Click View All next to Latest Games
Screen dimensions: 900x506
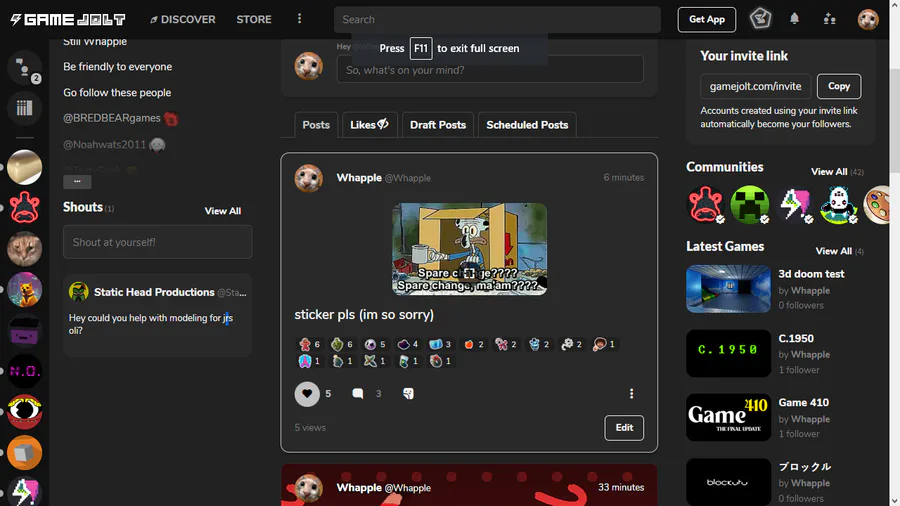(x=833, y=251)
